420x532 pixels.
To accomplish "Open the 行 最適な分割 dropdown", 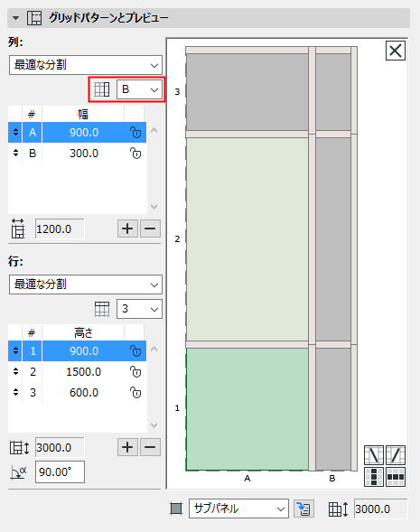I will [86, 285].
